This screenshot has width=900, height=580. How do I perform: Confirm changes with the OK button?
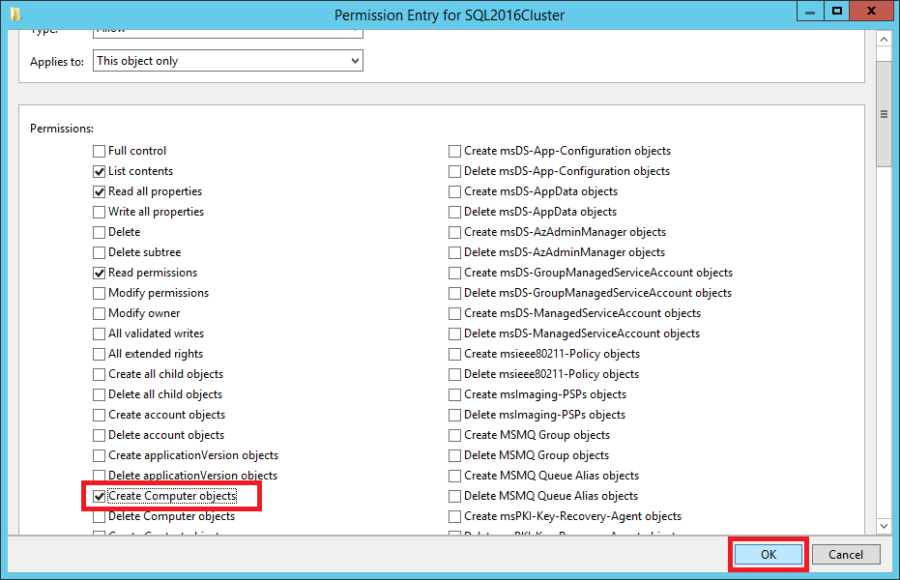767,553
